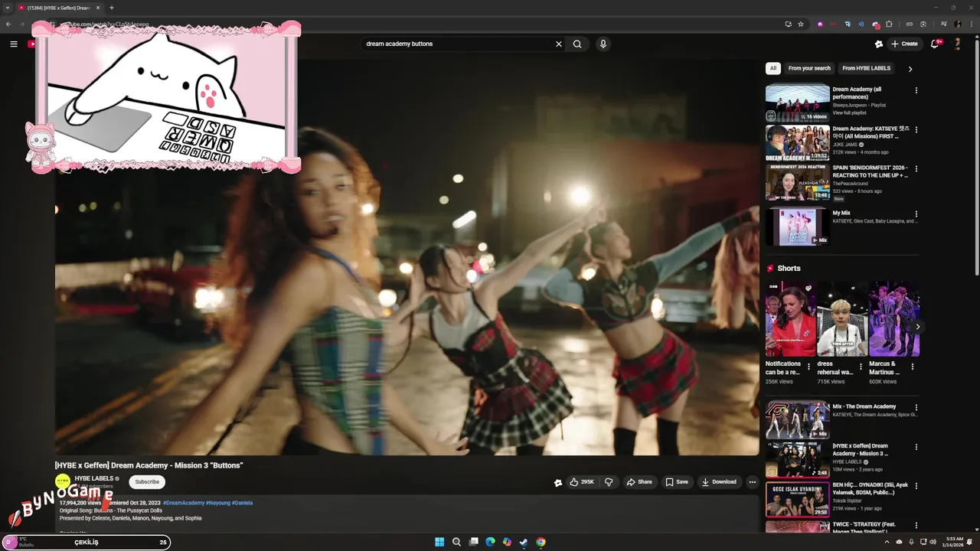Select the From your search chip
Viewport: 980px width, 551px height.
click(809, 68)
